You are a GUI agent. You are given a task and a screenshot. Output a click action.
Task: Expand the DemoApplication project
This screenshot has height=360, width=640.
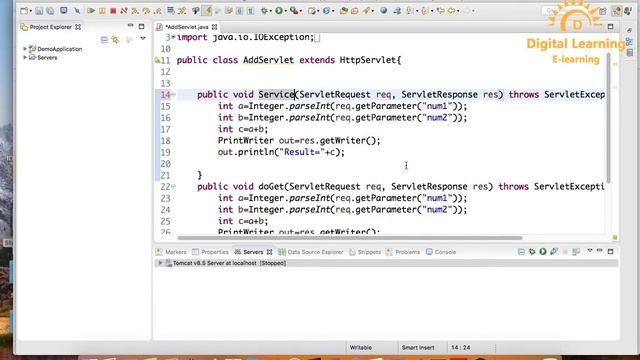click(25, 49)
